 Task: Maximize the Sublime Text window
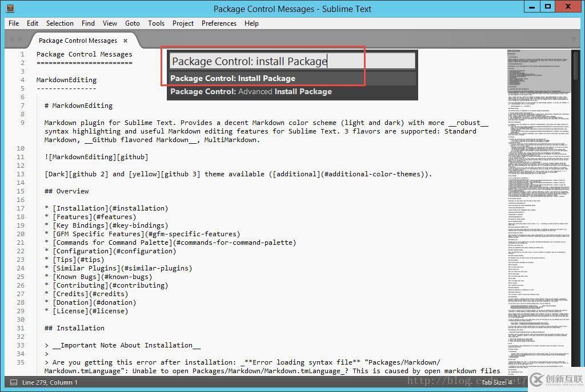548,7
